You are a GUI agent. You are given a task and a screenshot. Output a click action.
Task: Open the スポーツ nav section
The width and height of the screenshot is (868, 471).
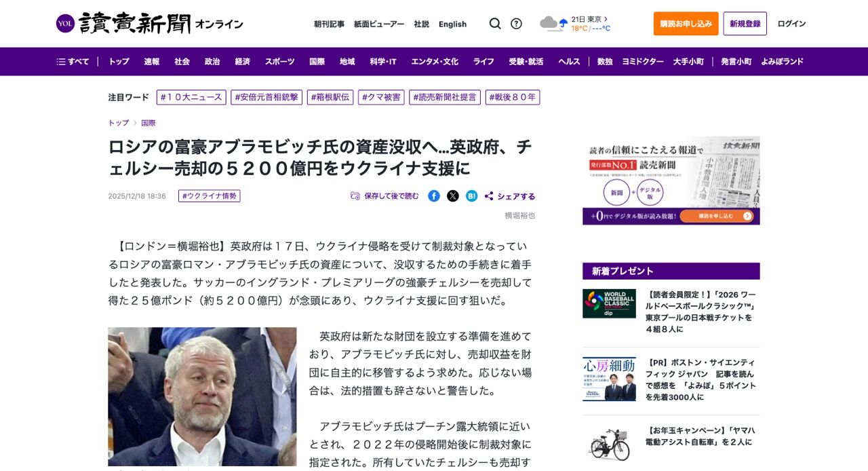280,62
